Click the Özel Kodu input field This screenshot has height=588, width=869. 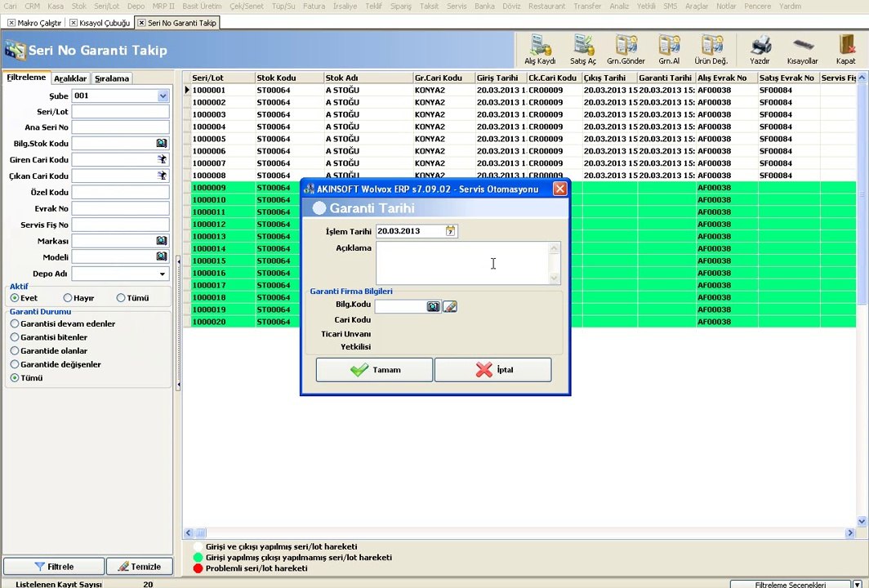[120, 192]
